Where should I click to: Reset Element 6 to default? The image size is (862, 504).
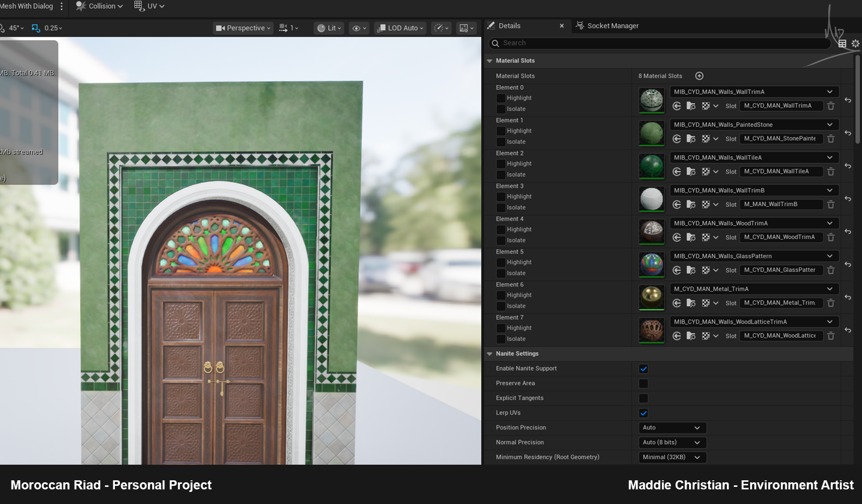coord(848,297)
